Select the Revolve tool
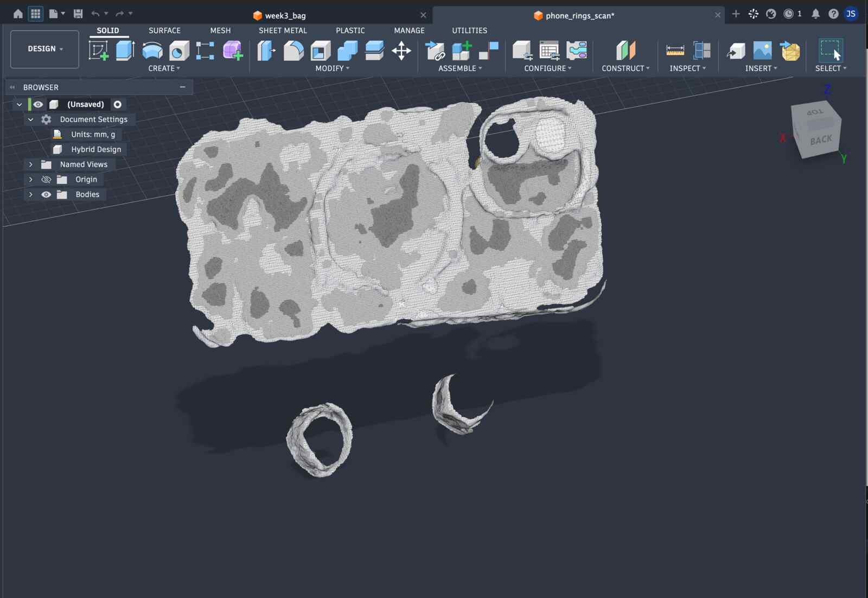868x598 pixels. [x=152, y=50]
